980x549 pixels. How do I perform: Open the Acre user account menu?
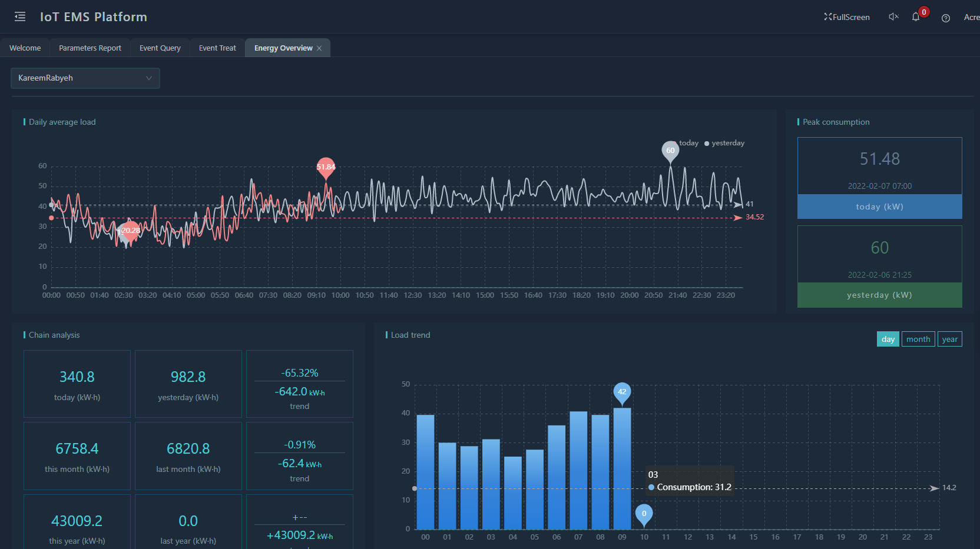point(971,17)
